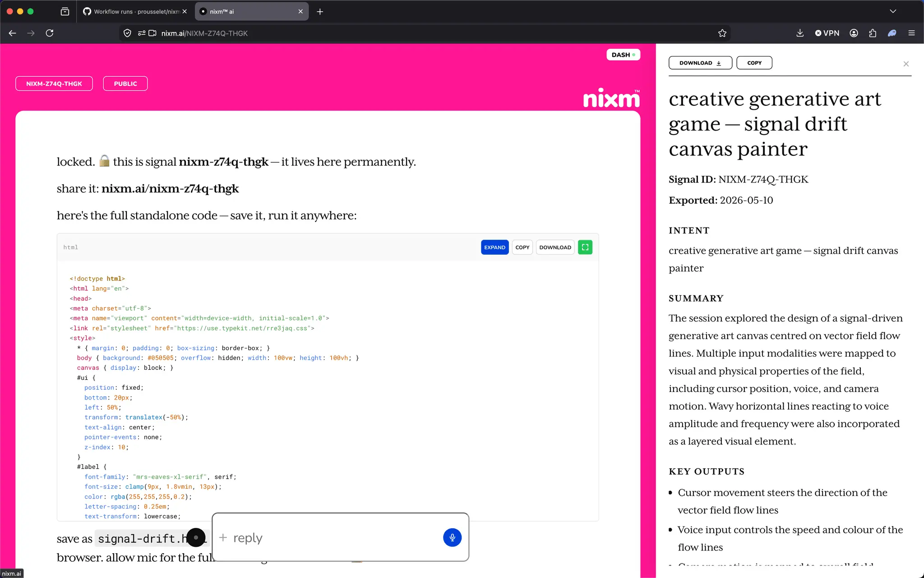
Task: Click the SUMMARY section heading
Action: (696, 298)
